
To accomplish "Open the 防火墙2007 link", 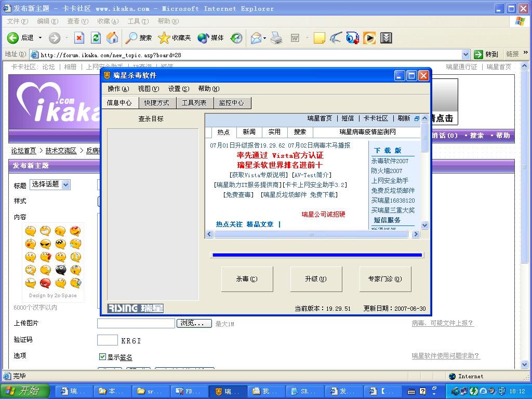I will coord(387,170).
